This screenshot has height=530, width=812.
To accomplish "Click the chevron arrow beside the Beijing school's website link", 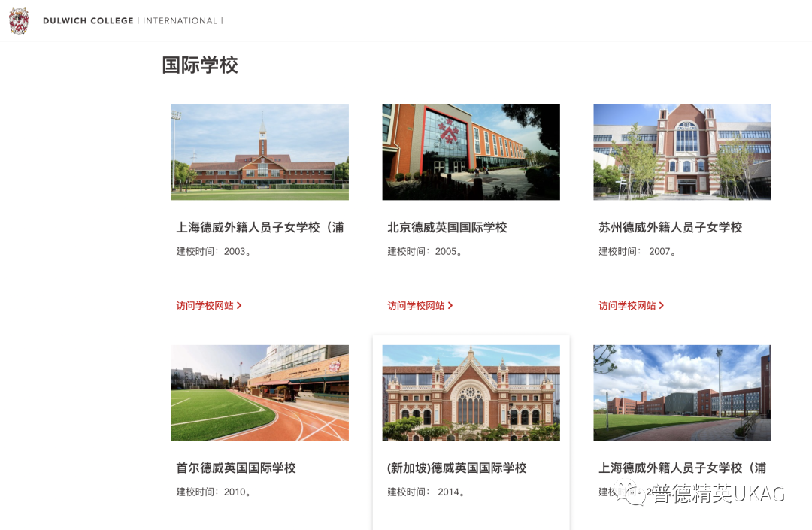I will pyautogui.click(x=450, y=306).
